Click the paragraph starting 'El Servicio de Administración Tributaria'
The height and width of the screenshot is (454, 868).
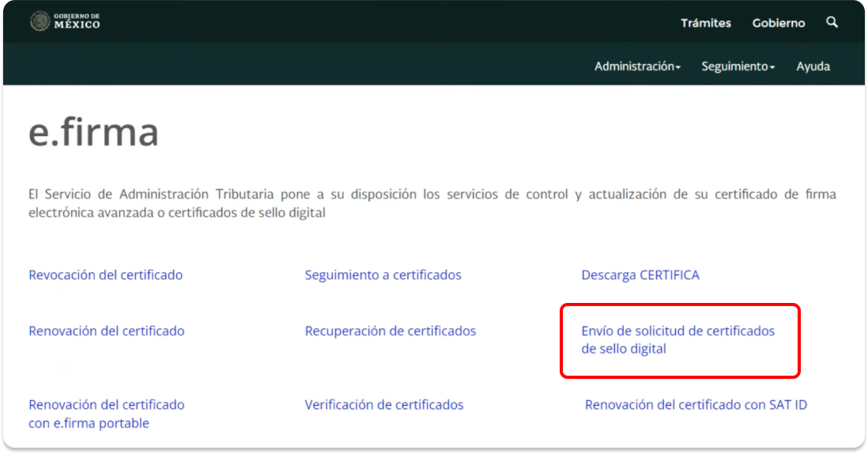[x=432, y=203]
